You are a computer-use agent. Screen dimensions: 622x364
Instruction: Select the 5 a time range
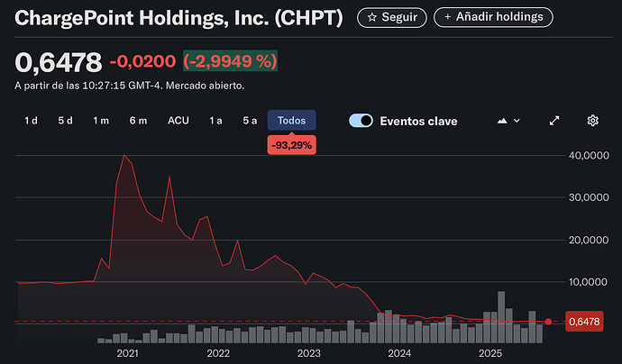click(x=250, y=121)
